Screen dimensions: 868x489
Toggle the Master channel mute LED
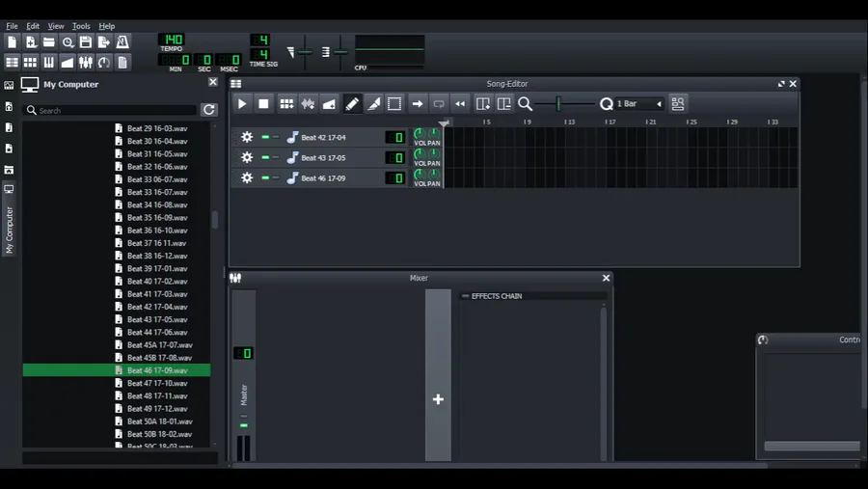244,425
